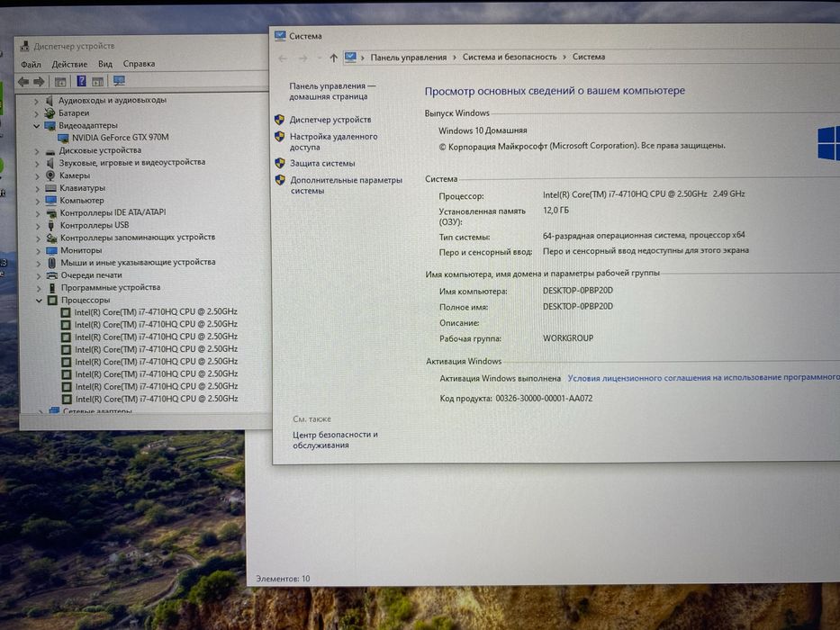Screen dimensions: 840x630
Task: Expand the Контроллеры USB node
Action: 38,226
